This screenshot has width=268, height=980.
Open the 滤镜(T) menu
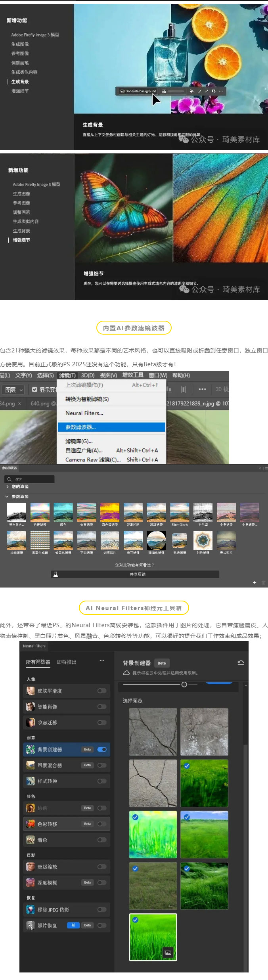click(67, 375)
